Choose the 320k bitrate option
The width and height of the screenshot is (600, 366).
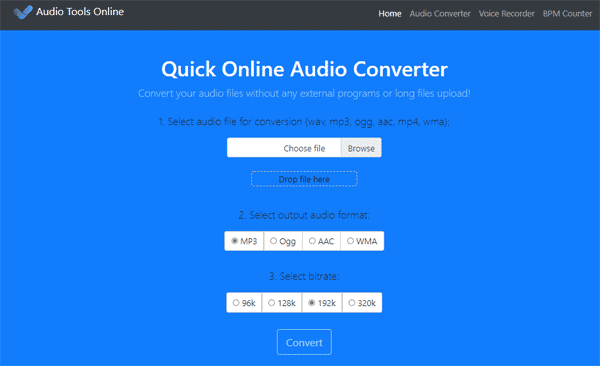pyautogui.click(x=362, y=303)
